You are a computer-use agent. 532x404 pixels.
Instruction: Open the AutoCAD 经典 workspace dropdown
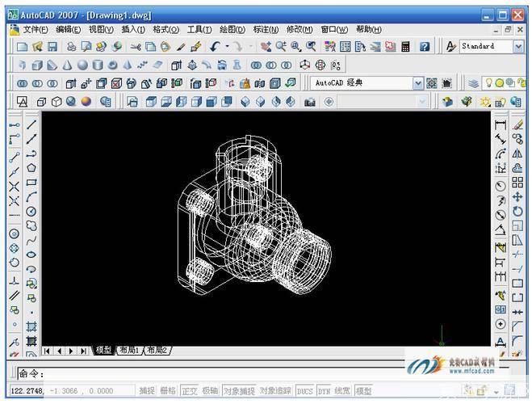(418, 83)
